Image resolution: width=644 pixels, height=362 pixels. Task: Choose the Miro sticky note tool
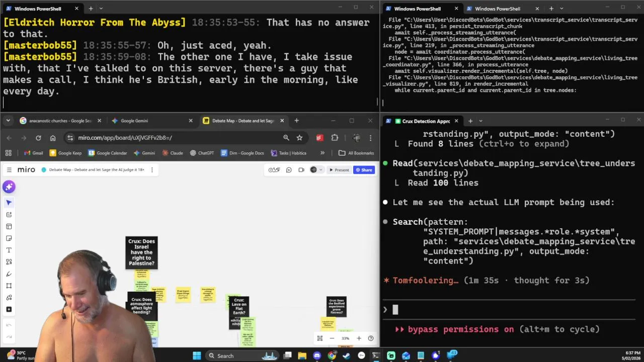[x=9, y=238]
